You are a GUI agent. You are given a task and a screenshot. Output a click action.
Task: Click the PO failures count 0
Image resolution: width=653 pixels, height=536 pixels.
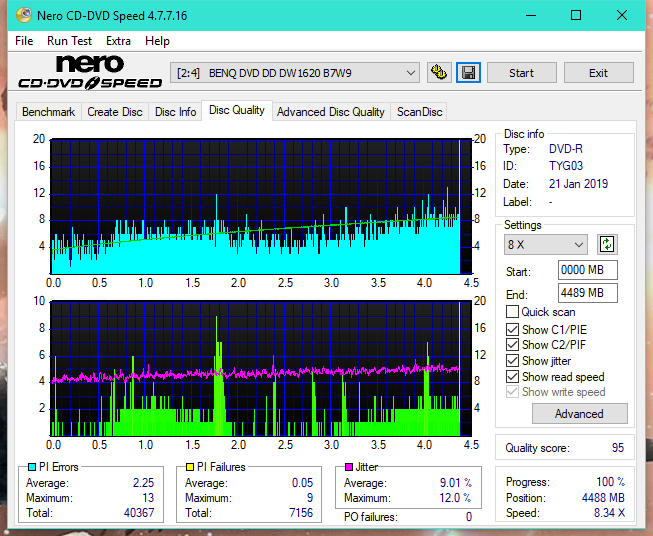point(469,517)
